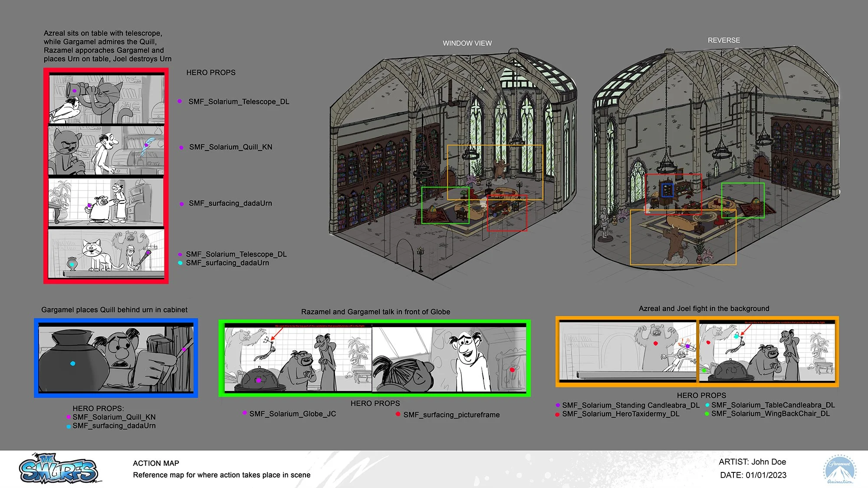Click 'Azreal and Joel fight in the background'
The width and height of the screenshot is (868, 488).
click(704, 309)
